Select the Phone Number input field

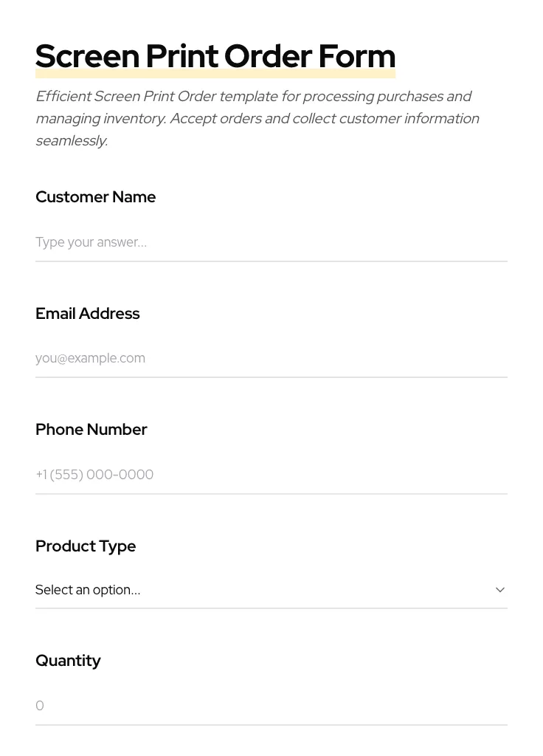(271, 475)
